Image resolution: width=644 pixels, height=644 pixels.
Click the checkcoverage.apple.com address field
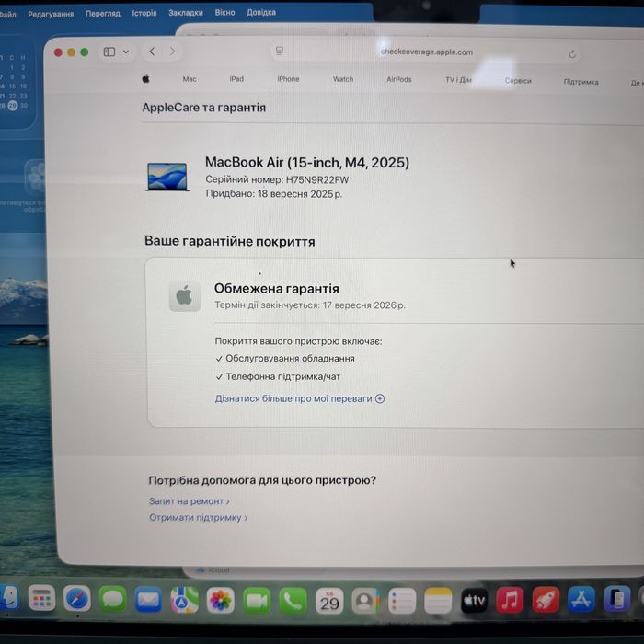click(x=426, y=52)
